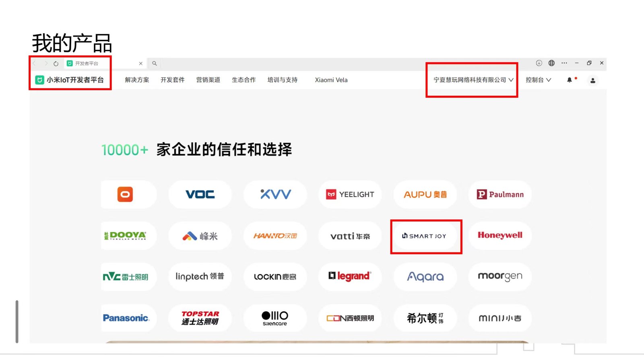644x362 pixels.
Task: Open the 解决方案 menu
Action: click(x=137, y=80)
